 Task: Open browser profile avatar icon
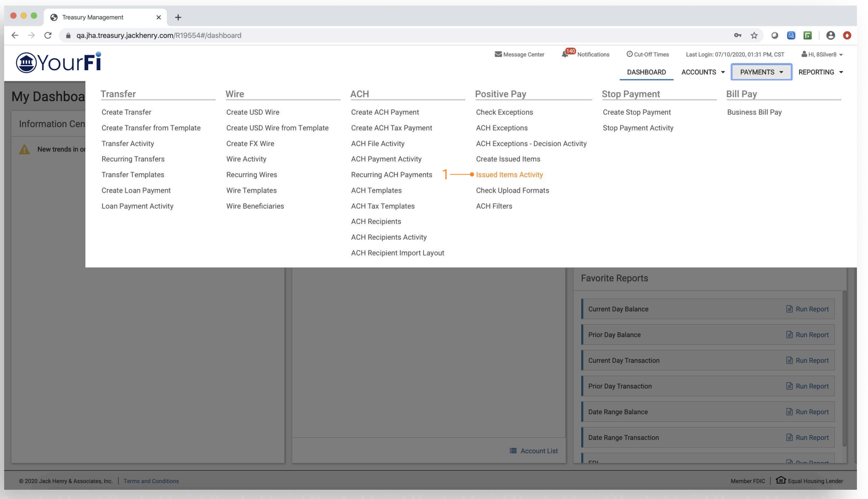[831, 36]
